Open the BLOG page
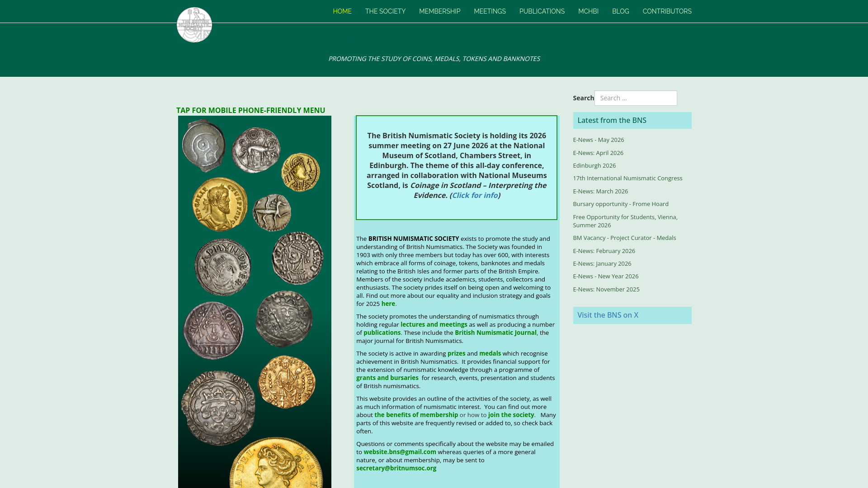The image size is (868, 488). [x=620, y=11]
